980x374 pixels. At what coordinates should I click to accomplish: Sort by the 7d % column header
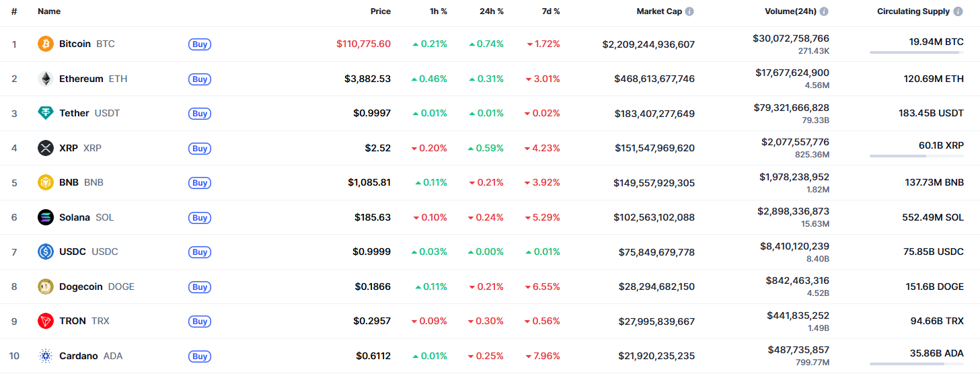552,11
